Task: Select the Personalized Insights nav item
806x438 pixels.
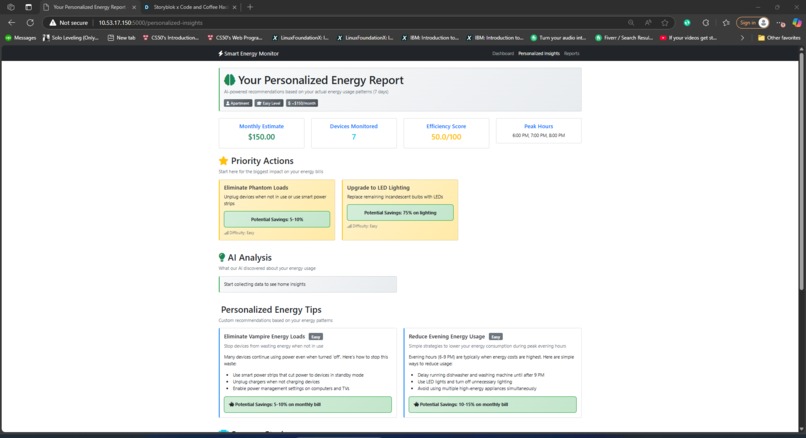Action: (x=539, y=53)
